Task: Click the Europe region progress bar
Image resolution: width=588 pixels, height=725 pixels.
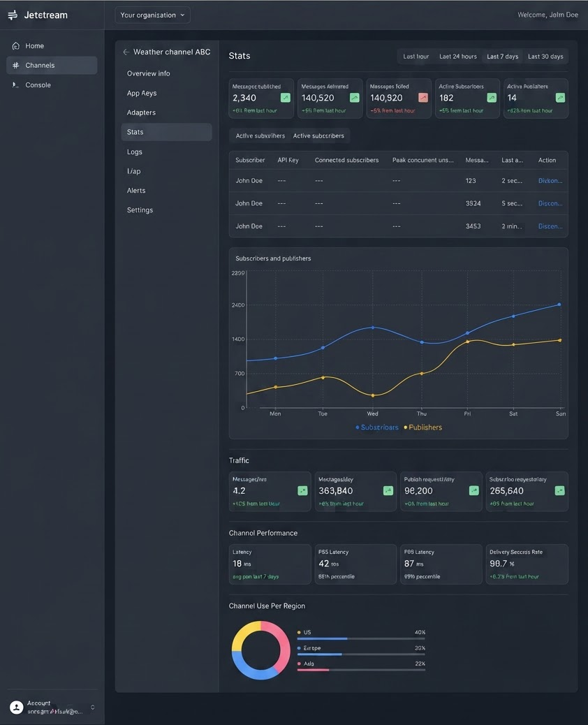Action: (361, 654)
